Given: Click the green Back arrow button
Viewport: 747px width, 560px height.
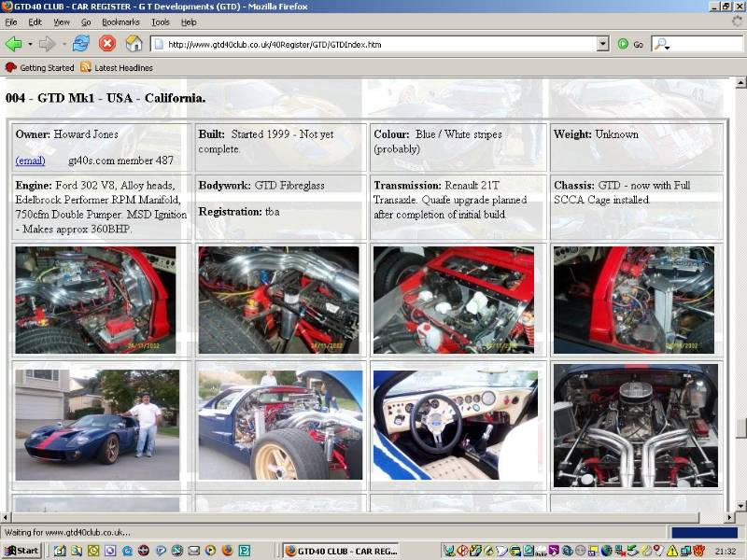Looking at the screenshot, I should [x=13, y=44].
